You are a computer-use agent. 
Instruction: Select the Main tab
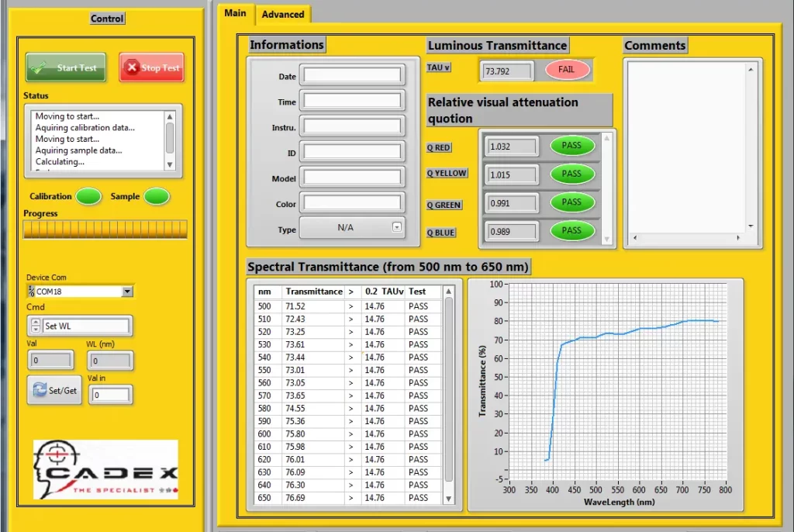[x=235, y=12]
